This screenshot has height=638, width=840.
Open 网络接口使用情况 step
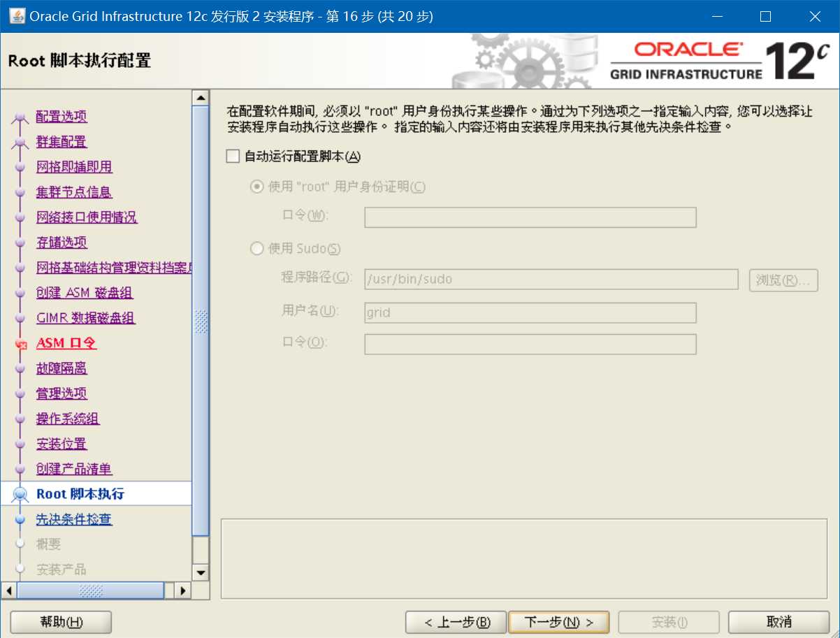(x=87, y=217)
